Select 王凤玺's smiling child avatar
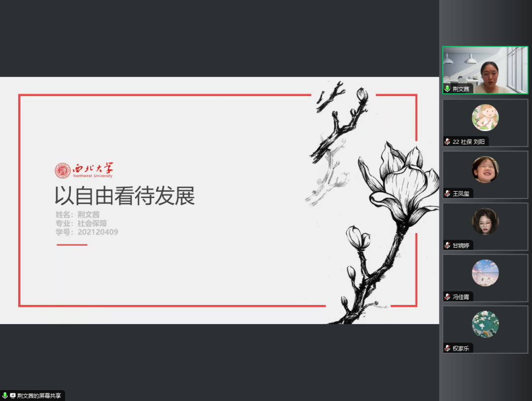532x401 pixels. coord(485,169)
